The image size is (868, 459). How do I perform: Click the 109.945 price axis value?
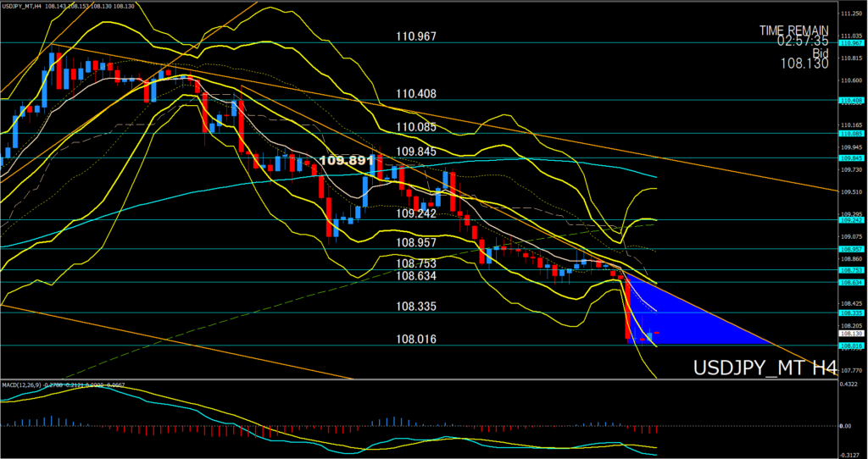(851, 147)
